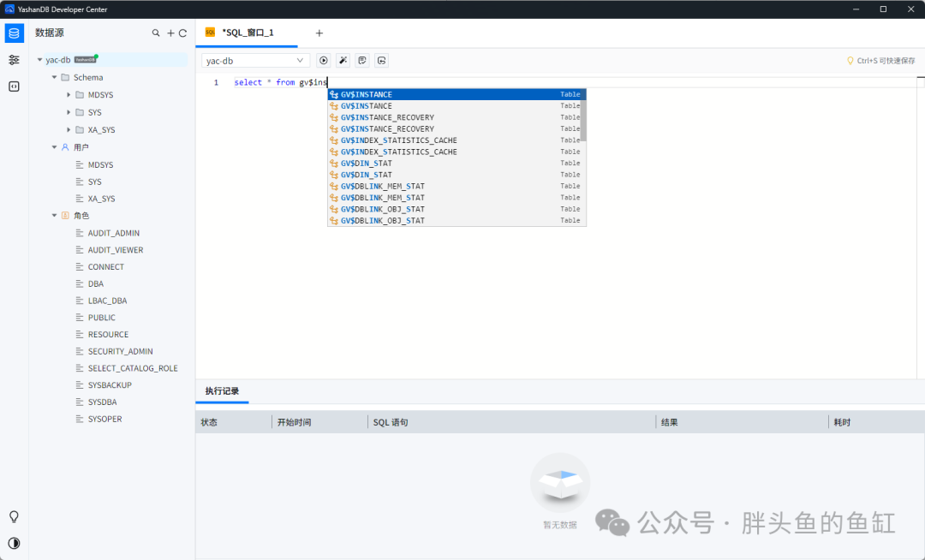Click the YashanDB app icon in title bar

coord(9,9)
